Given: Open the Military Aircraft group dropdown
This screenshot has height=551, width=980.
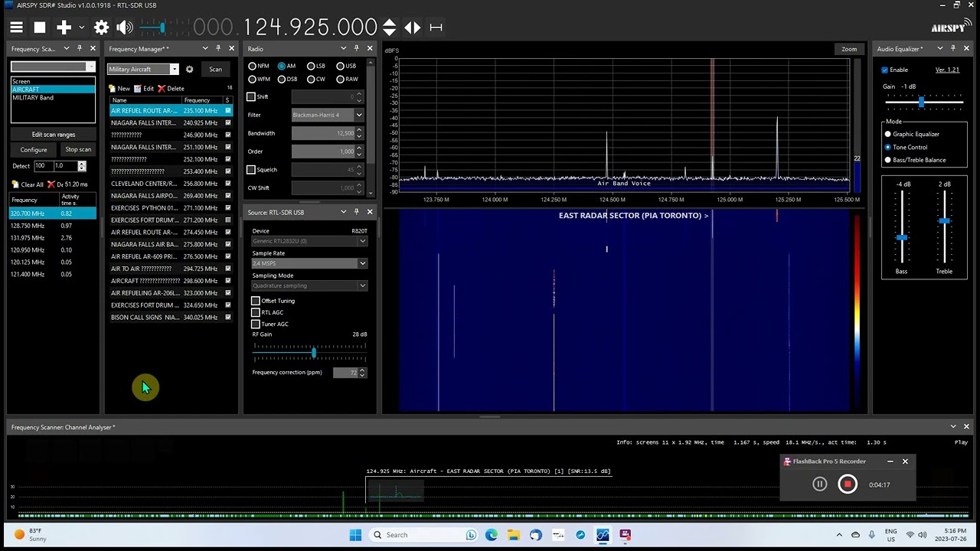Looking at the screenshot, I should pos(174,70).
